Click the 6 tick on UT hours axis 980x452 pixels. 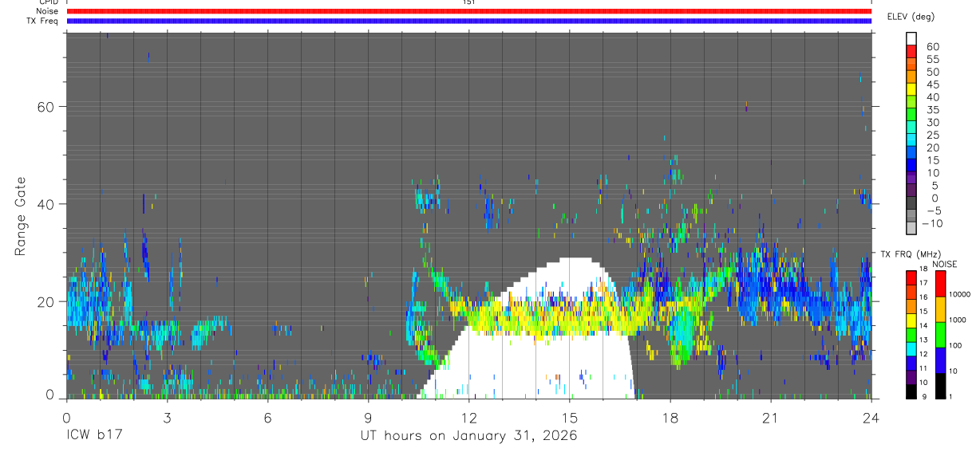(x=267, y=418)
